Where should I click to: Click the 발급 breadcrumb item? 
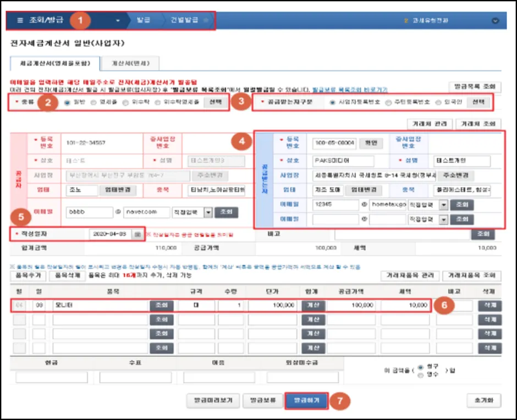[x=144, y=20]
